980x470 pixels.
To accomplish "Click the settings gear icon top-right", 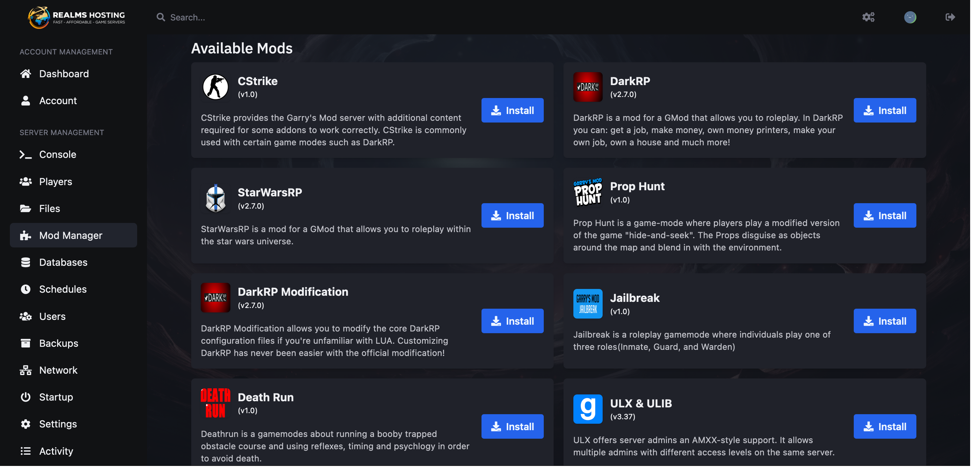I will [x=869, y=17].
